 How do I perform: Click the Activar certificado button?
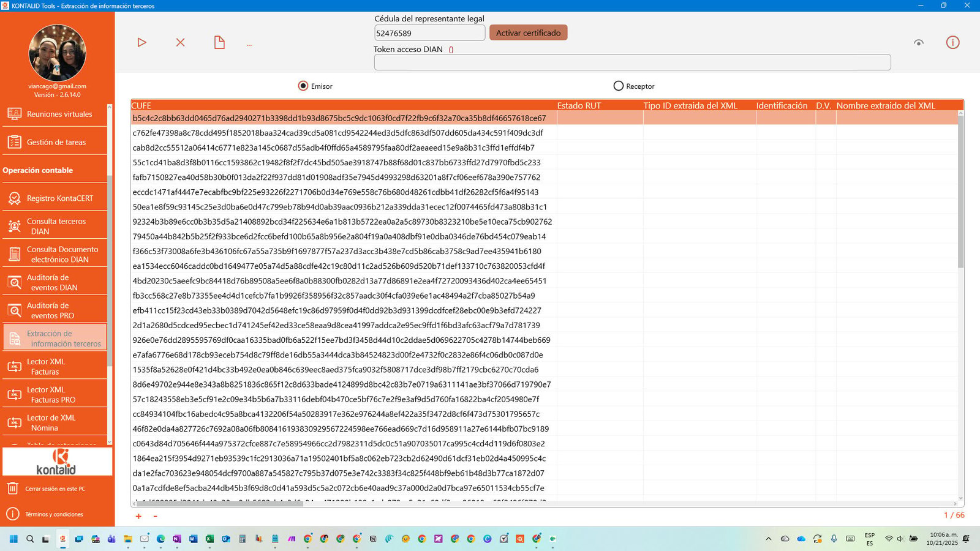click(x=528, y=32)
